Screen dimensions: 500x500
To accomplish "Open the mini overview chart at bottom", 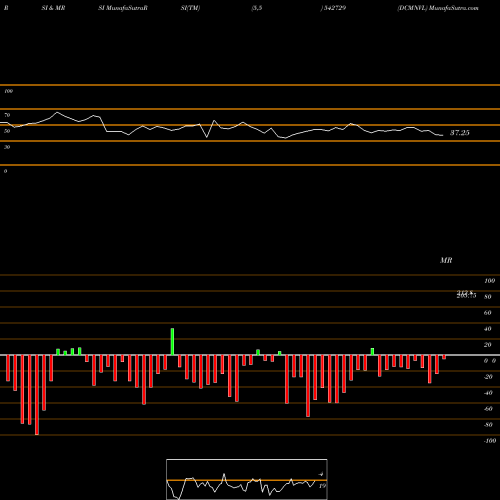I will [247, 479].
